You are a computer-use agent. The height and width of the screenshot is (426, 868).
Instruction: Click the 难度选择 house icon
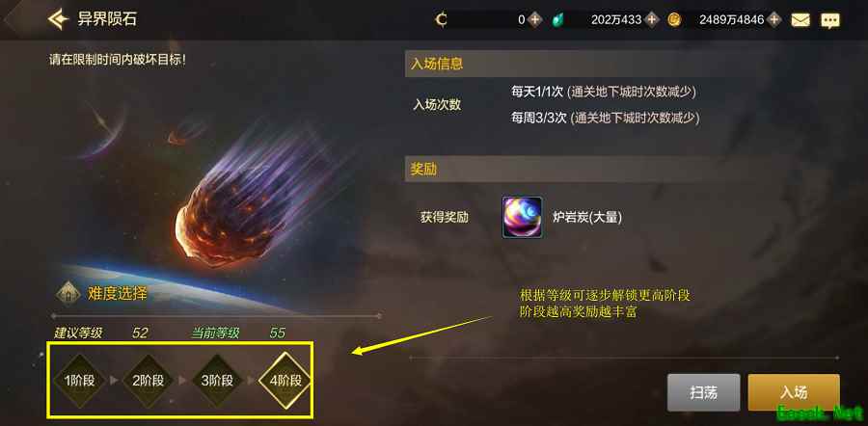[x=68, y=293]
